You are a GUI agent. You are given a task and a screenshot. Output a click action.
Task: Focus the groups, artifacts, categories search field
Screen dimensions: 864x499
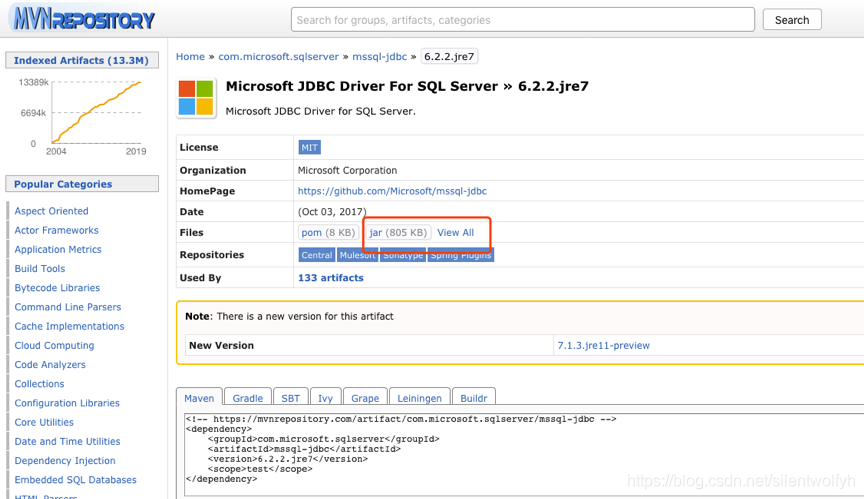522,20
